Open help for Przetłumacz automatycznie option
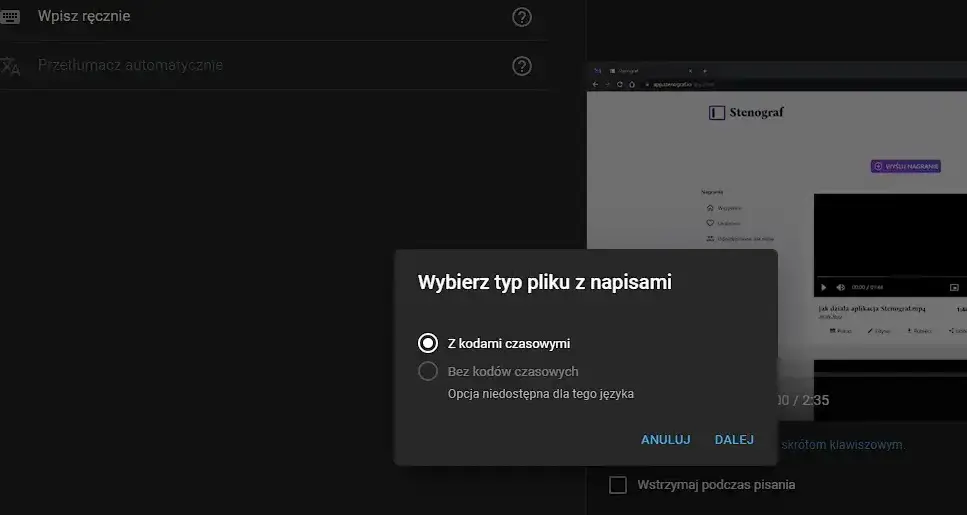The height and width of the screenshot is (515, 967). click(521, 66)
